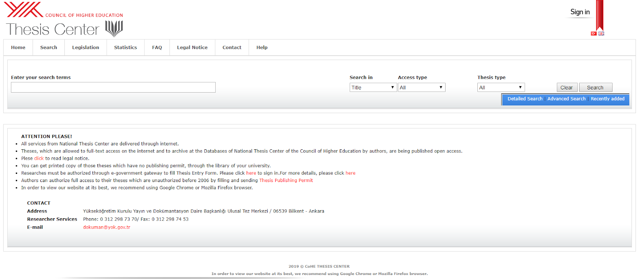Viewport: 644px width, 279px height.
Task: Click the dokuman@yok.gov.tr email link
Action: pos(107,227)
